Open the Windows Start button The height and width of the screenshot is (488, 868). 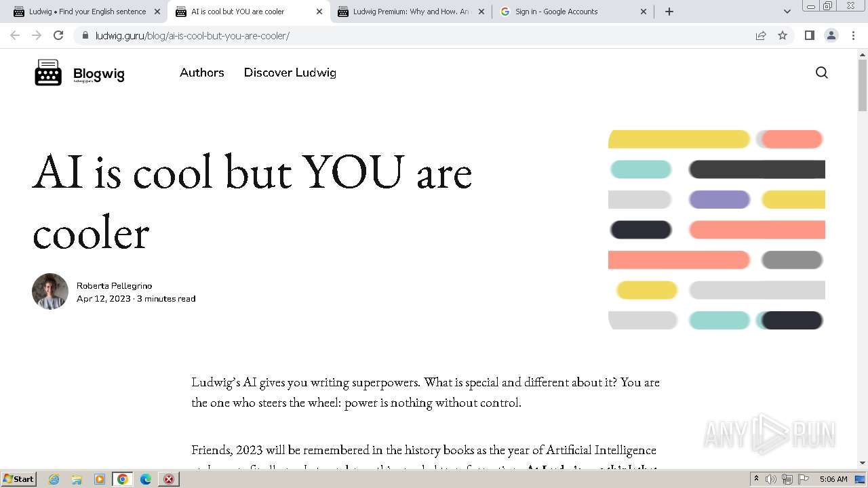pos(18,479)
